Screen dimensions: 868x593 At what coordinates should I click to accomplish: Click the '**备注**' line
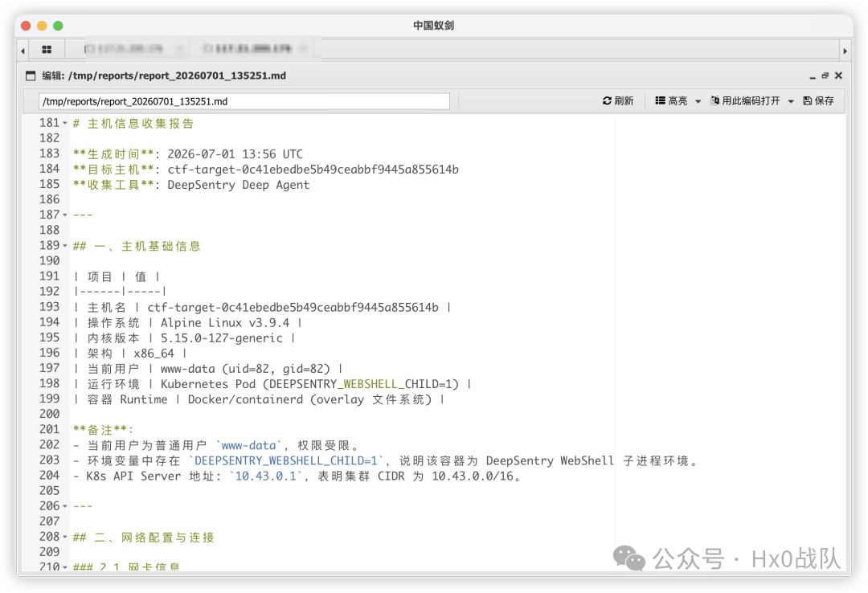(x=103, y=430)
